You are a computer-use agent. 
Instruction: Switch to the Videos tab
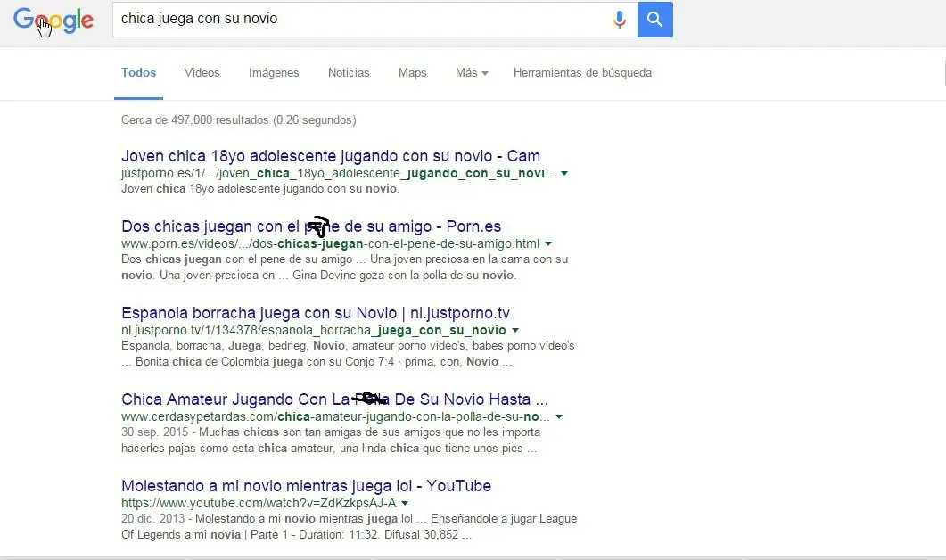tap(202, 73)
